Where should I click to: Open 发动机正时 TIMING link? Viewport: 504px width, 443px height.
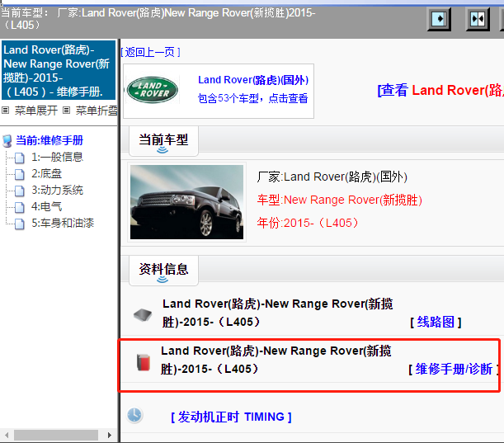click(231, 417)
